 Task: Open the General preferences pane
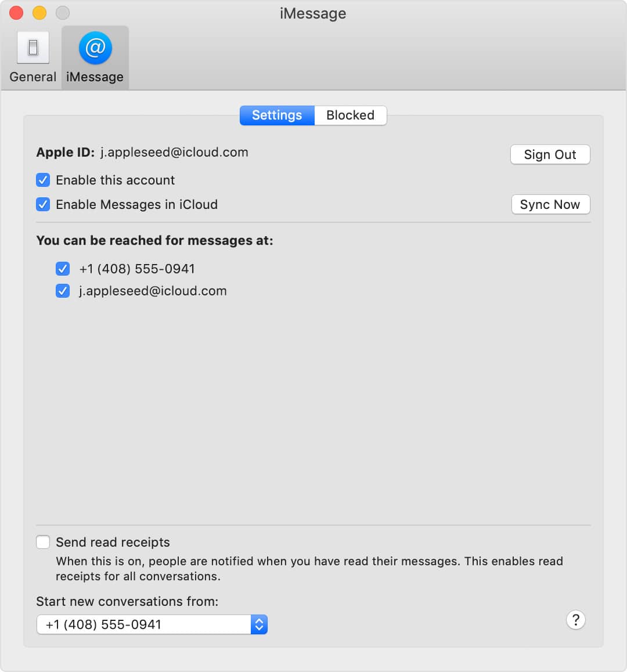point(32,56)
